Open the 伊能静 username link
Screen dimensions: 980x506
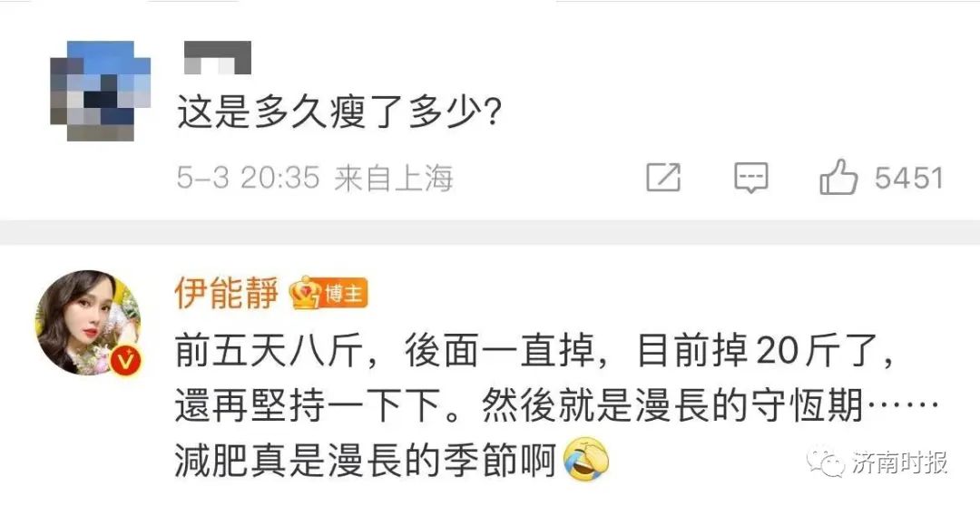click(x=226, y=293)
